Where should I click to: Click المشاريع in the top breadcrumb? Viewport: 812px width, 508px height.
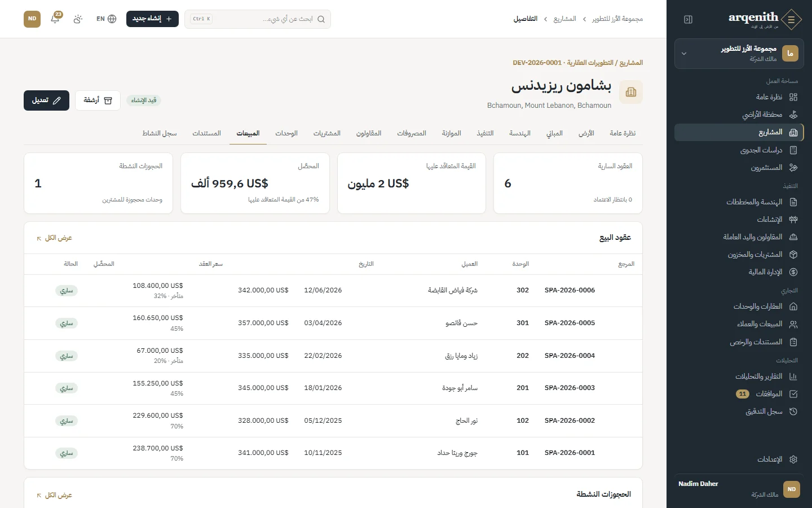coord(564,19)
